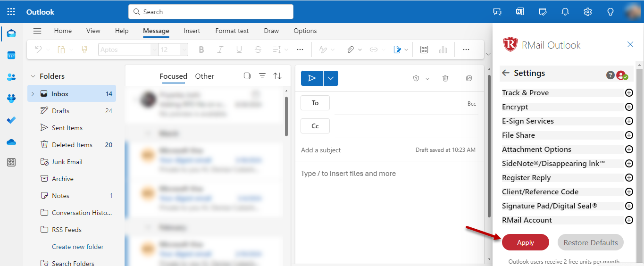Click Create new folder link
Viewport: 644px width, 266px height.
point(78,247)
